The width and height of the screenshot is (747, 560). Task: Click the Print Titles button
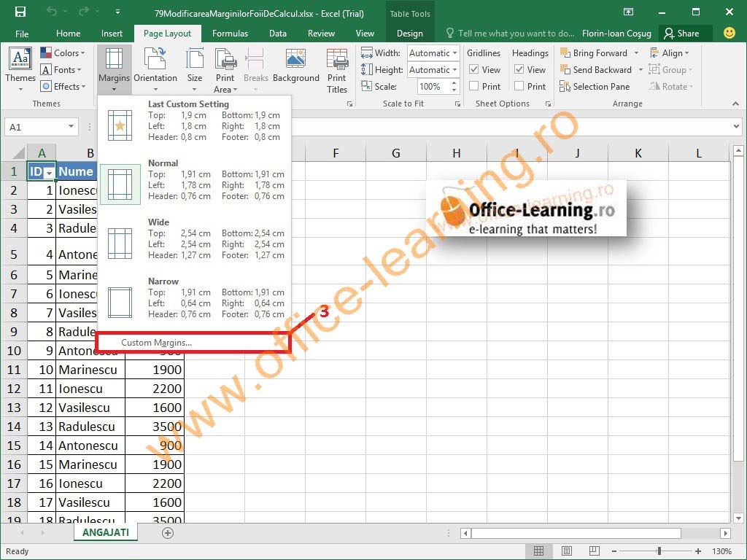337,70
